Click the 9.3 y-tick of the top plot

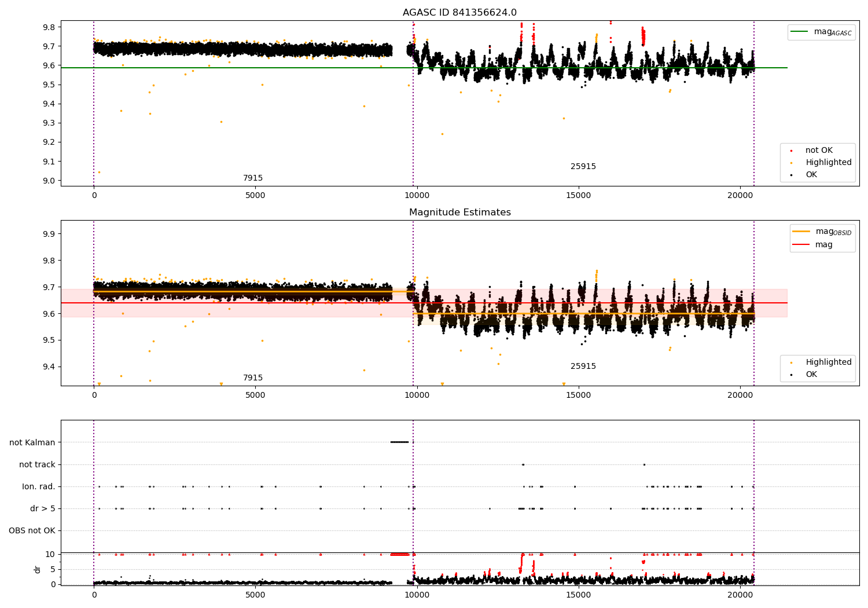(x=49, y=123)
